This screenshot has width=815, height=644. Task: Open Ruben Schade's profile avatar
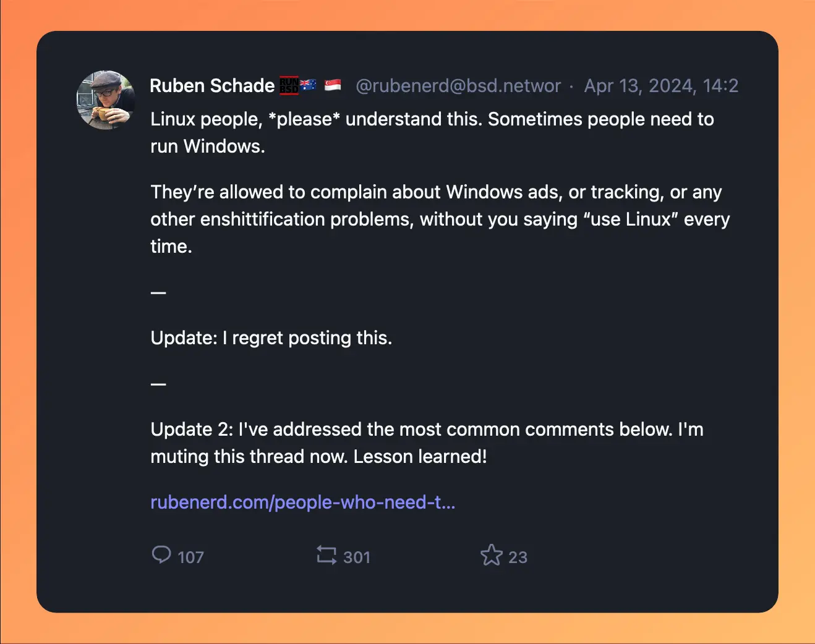[x=106, y=100]
